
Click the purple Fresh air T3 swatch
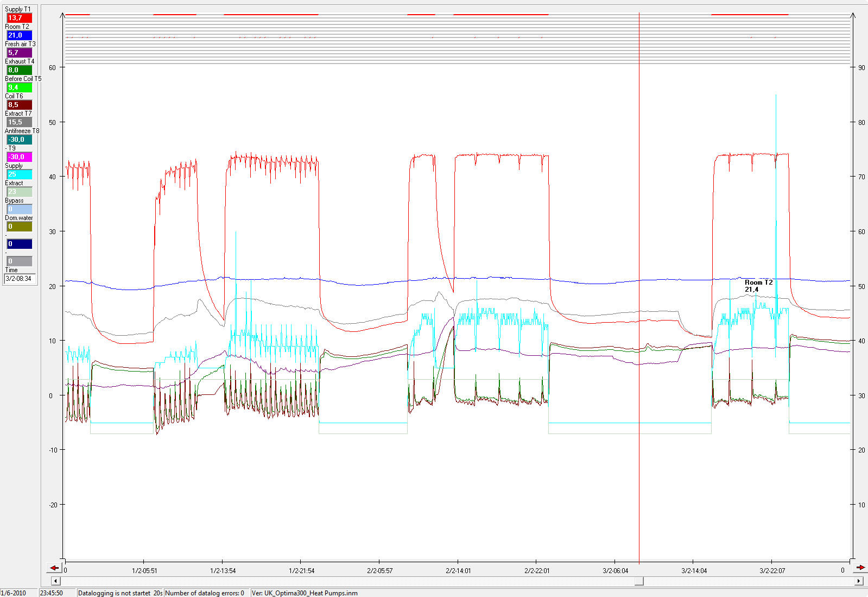(x=19, y=53)
